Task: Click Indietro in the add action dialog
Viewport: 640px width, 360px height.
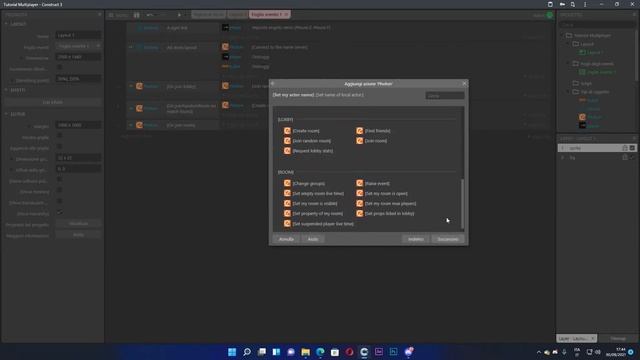Action: pos(416,239)
